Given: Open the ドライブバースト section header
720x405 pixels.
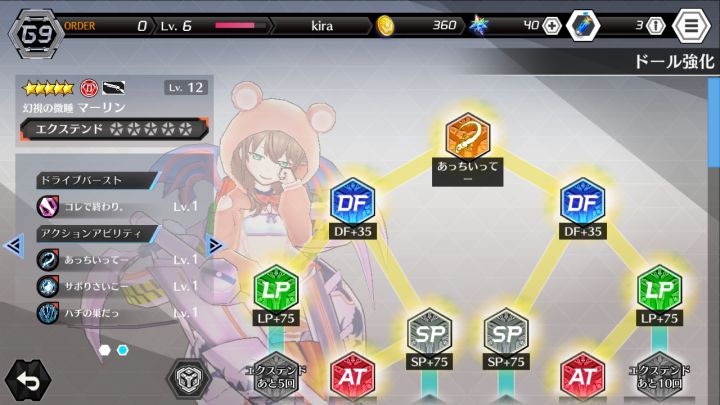Looking at the screenshot, I should (97, 180).
